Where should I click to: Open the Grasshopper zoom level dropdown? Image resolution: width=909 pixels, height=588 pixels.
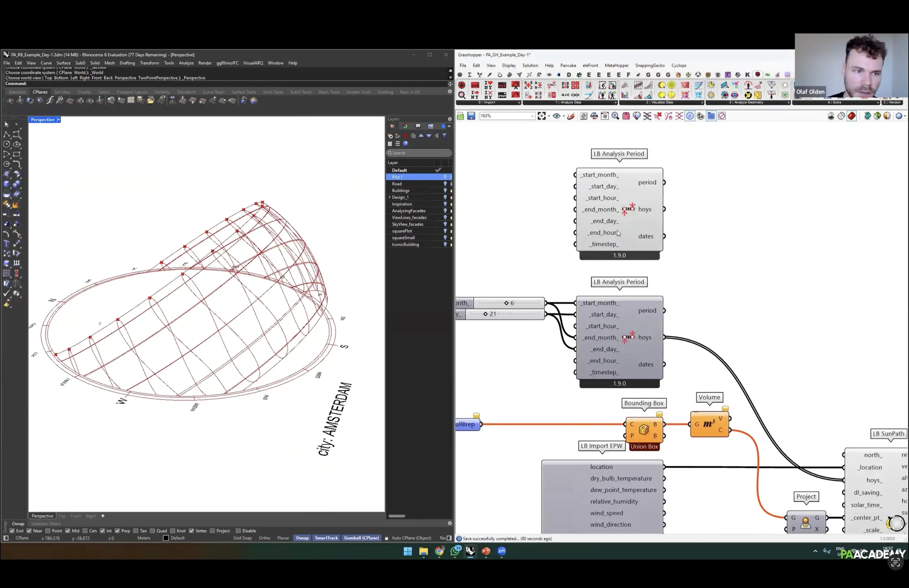point(532,116)
